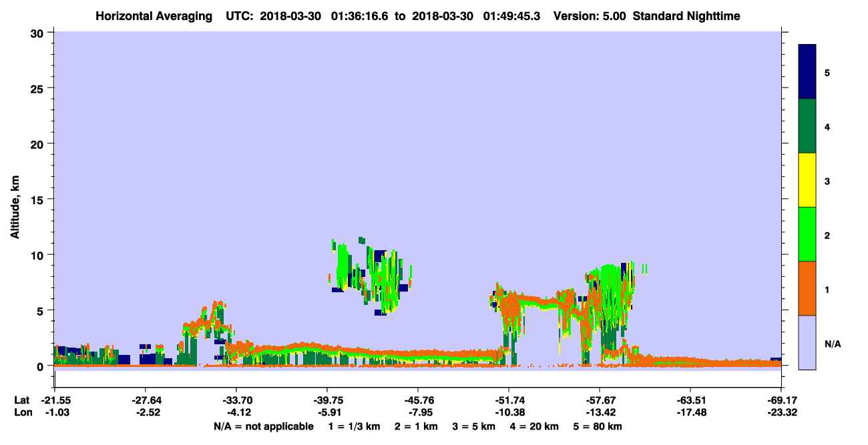This screenshot has width=868, height=445.
Task: Click the 'Altitude, km' axis label
Action: point(15,206)
